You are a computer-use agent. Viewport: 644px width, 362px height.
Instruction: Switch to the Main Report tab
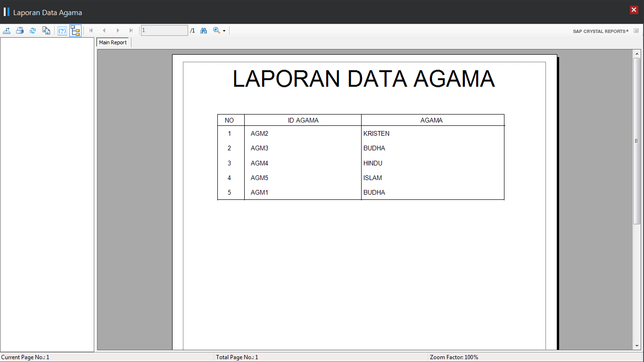click(113, 42)
